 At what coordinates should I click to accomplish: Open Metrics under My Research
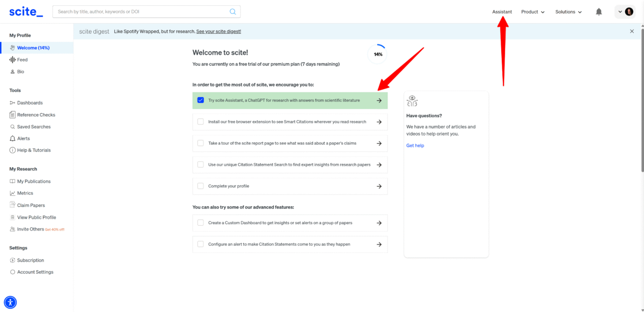pyautogui.click(x=25, y=193)
